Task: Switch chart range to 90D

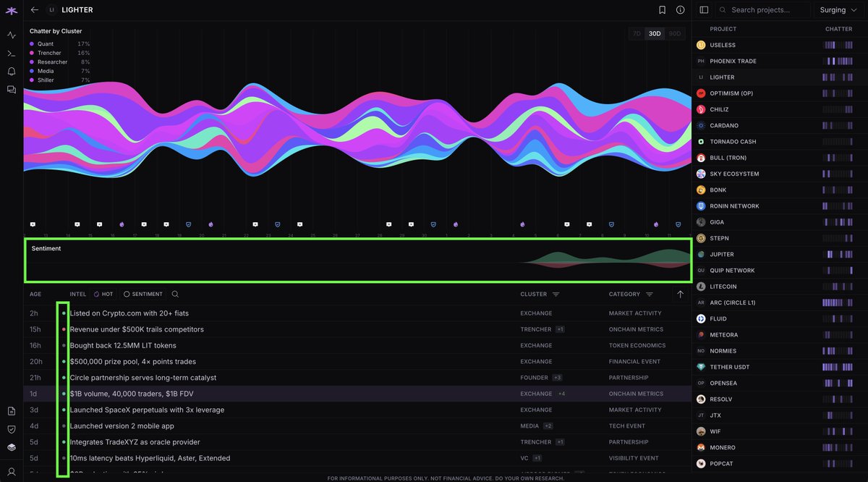Action: pyautogui.click(x=675, y=34)
